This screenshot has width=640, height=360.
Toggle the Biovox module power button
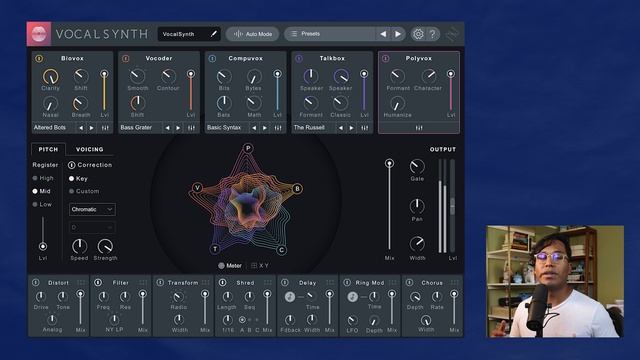39,58
